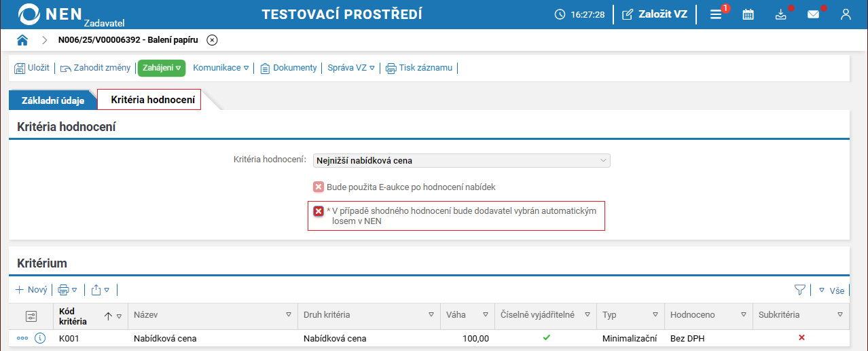The width and height of the screenshot is (868, 351).
Task: Close the Balení papíru breadcrumb record
Action: click(212, 40)
